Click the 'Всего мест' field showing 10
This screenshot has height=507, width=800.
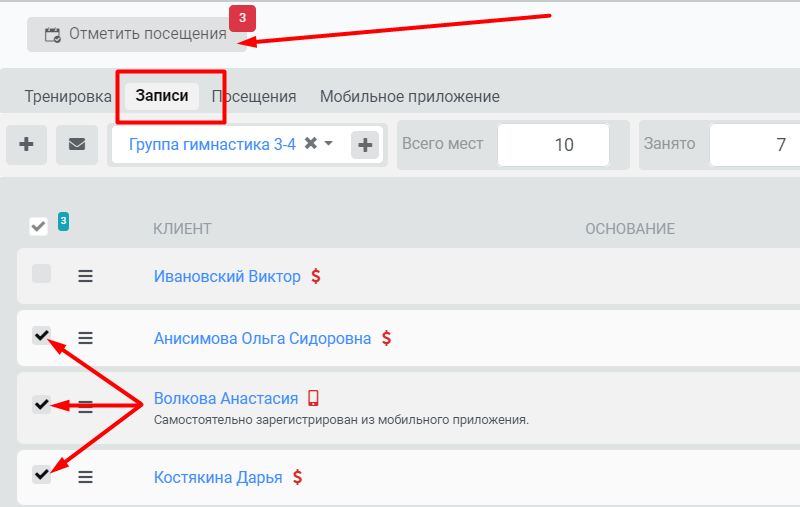554,145
